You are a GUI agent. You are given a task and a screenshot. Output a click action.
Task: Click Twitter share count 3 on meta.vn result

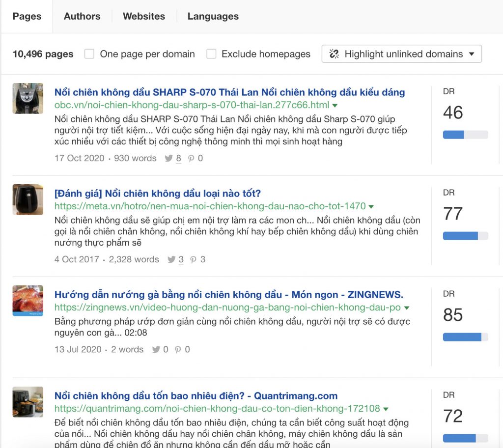[181, 259]
